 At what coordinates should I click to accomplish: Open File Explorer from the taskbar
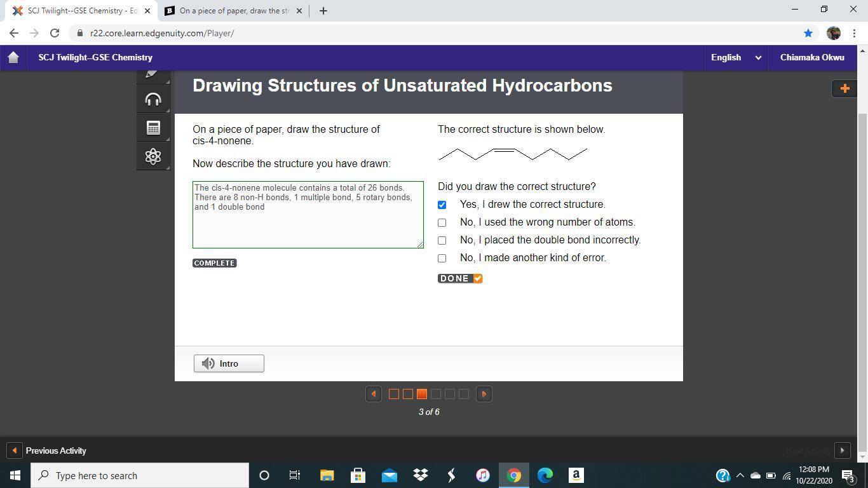[x=327, y=475]
